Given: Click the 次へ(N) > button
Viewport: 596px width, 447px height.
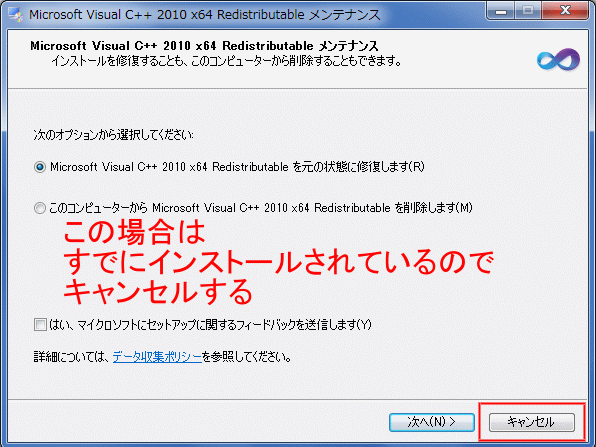Looking at the screenshot, I should tap(431, 422).
